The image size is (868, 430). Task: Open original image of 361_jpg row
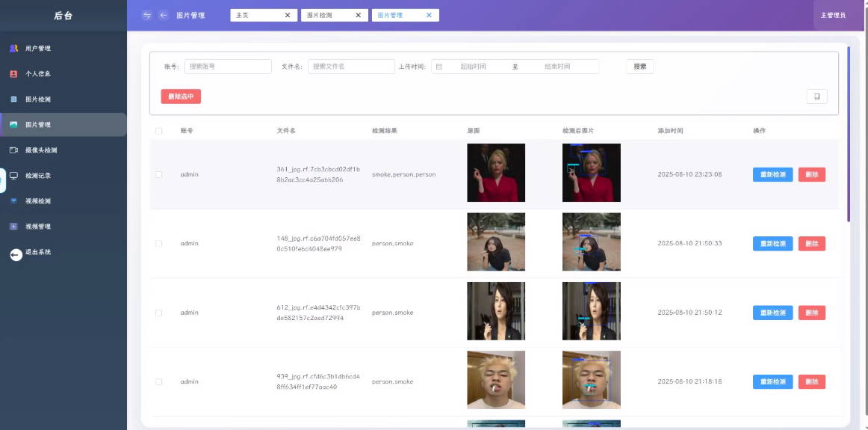pyautogui.click(x=496, y=173)
